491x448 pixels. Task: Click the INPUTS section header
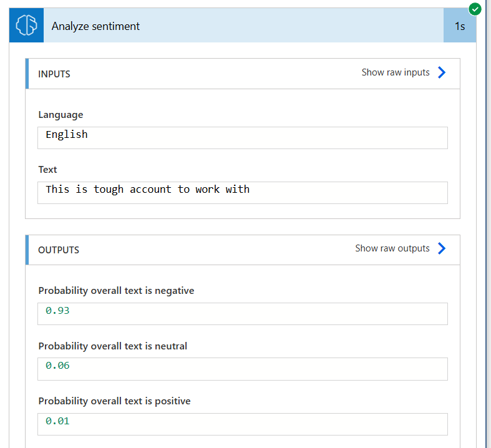[x=54, y=74]
